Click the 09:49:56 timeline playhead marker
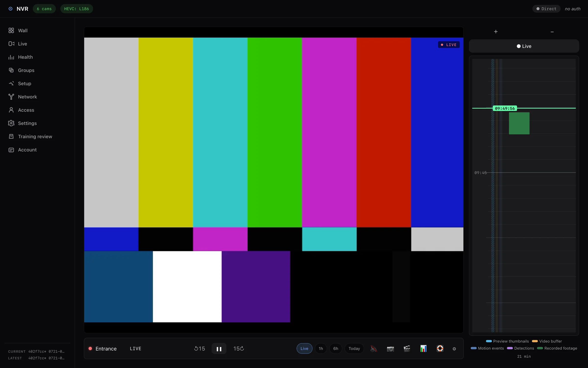The width and height of the screenshot is (588, 368). 505,108
